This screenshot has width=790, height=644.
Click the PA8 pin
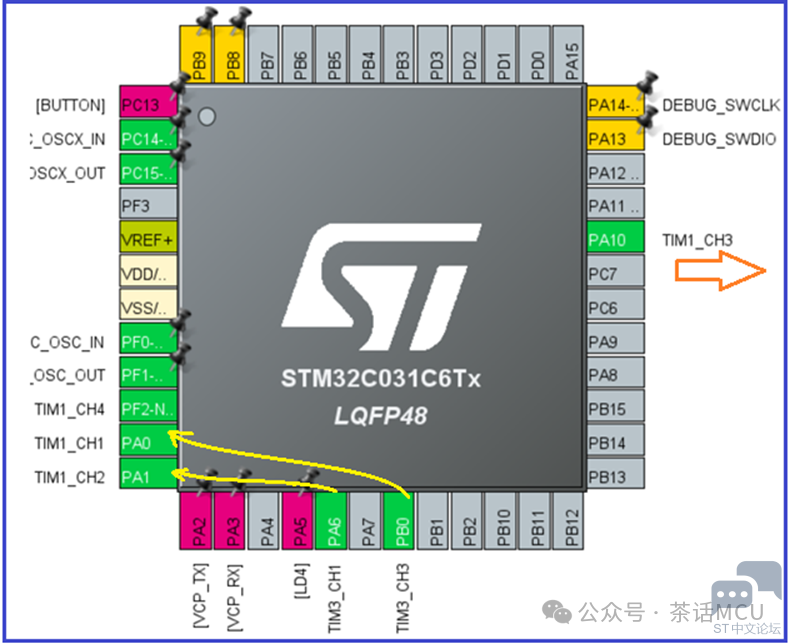pos(616,372)
